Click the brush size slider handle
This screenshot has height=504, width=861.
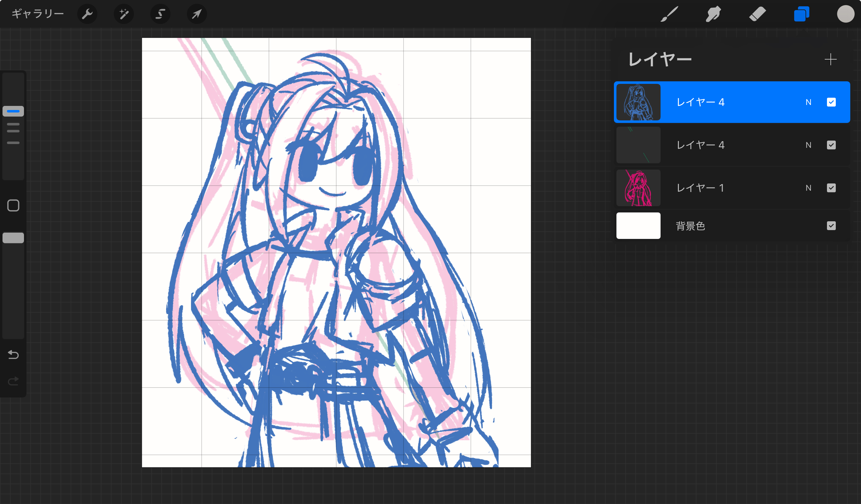[x=13, y=111]
